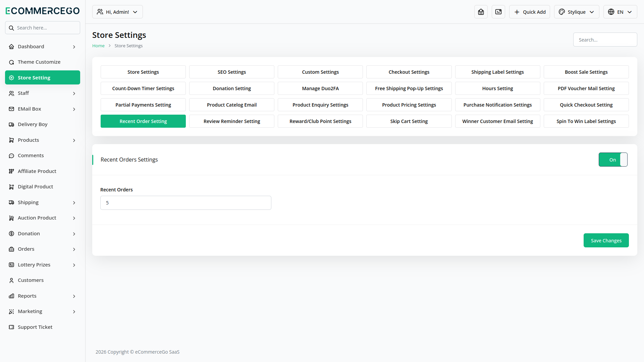Toggle Recent Orders Settings switch off

click(613, 160)
